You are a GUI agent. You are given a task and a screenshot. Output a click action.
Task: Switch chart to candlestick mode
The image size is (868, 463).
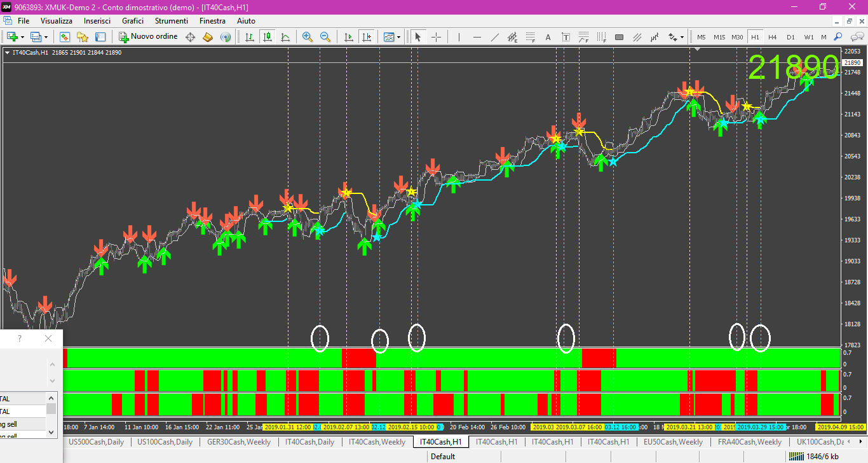267,37
